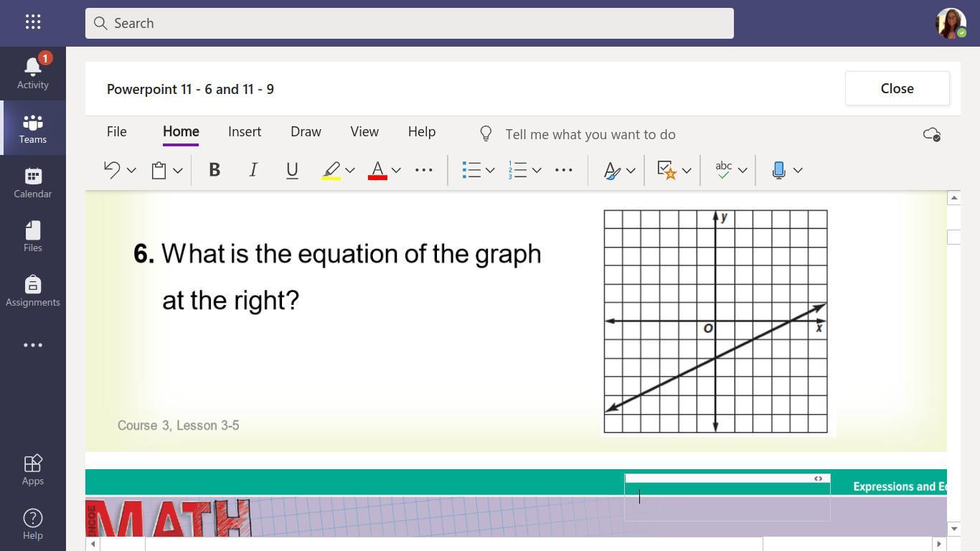Viewport: 980px width, 551px height.
Task: Click the Teams Search field
Action: tap(409, 23)
